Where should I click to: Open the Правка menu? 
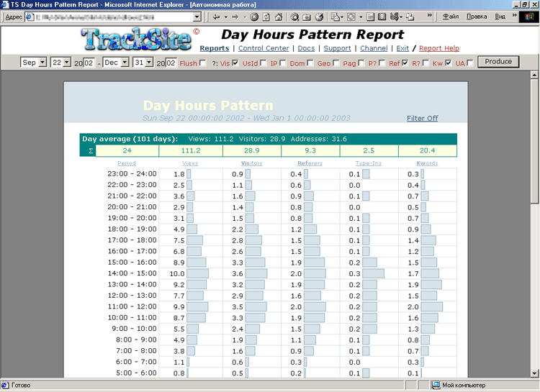click(477, 17)
